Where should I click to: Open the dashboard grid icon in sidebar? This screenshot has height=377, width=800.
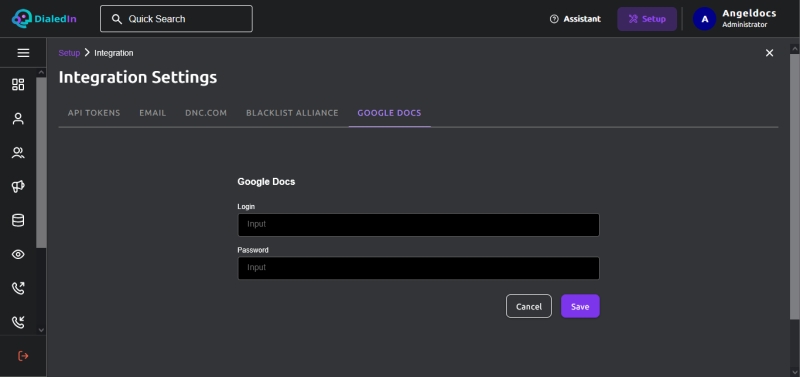(x=18, y=85)
